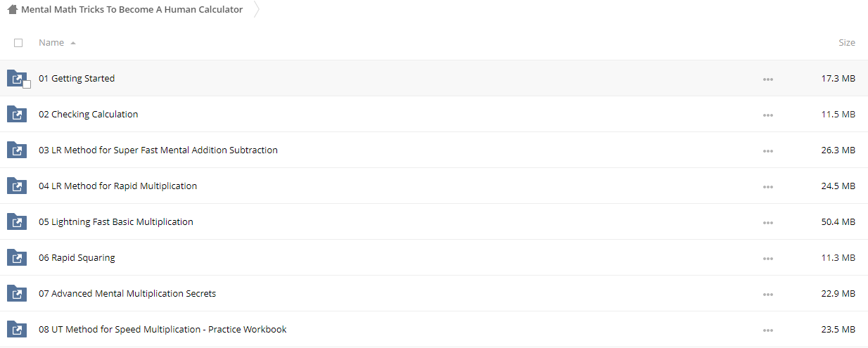Screen dimensions: 868x348
Task: Open 07 Advanced Mental Multiplication Secrets folder
Action: click(x=127, y=294)
